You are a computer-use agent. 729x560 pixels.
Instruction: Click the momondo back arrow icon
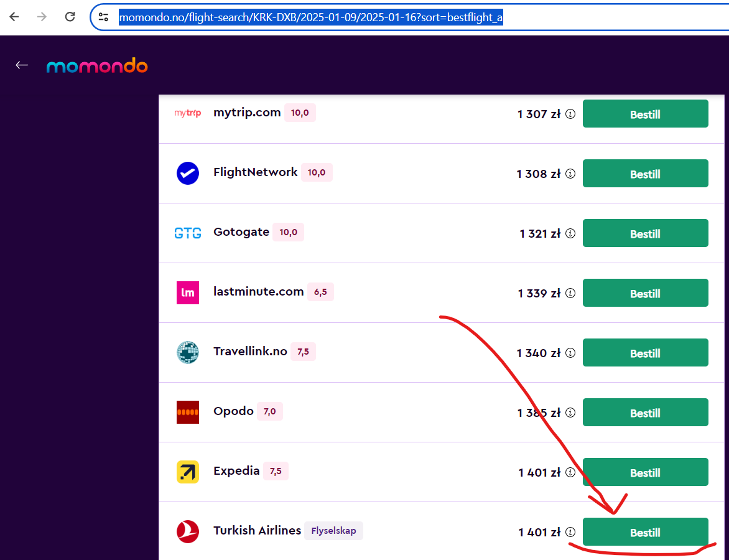coord(22,65)
